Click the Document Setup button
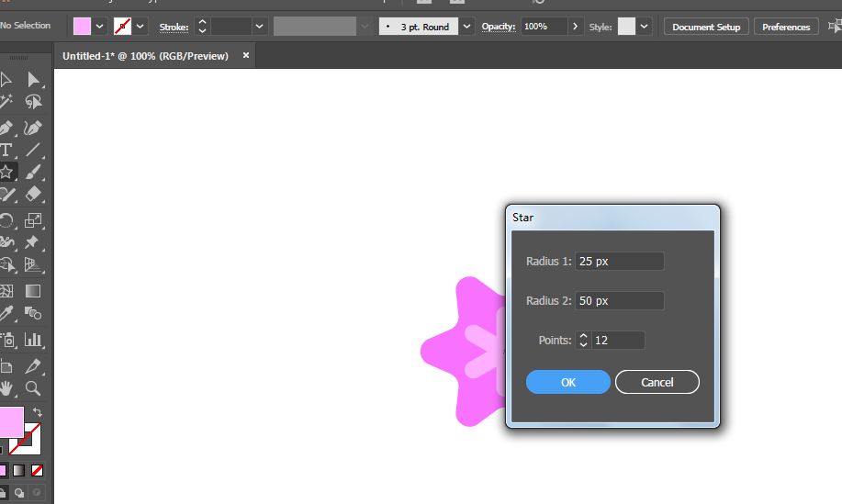Viewport: 842px width, 504px height. 706,27
